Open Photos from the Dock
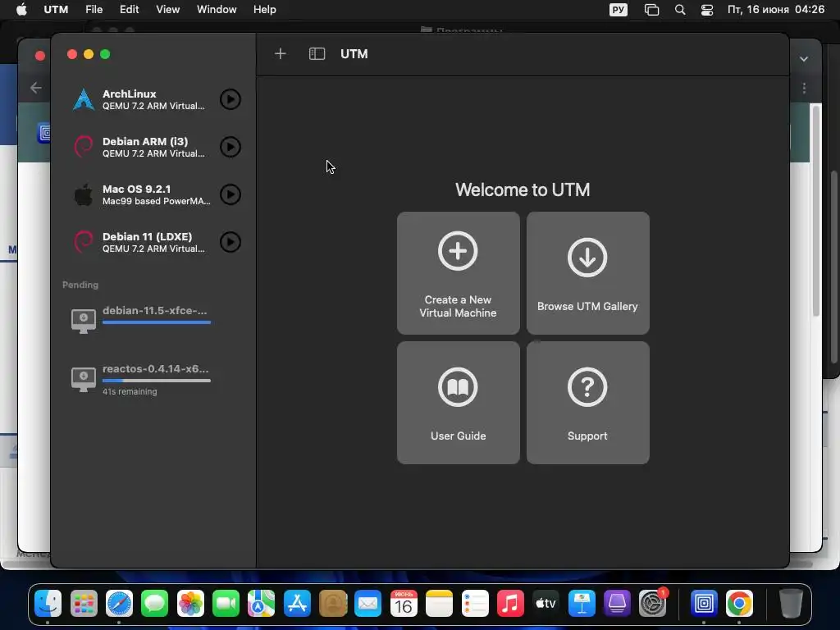The height and width of the screenshot is (630, 840). (x=190, y=604)
